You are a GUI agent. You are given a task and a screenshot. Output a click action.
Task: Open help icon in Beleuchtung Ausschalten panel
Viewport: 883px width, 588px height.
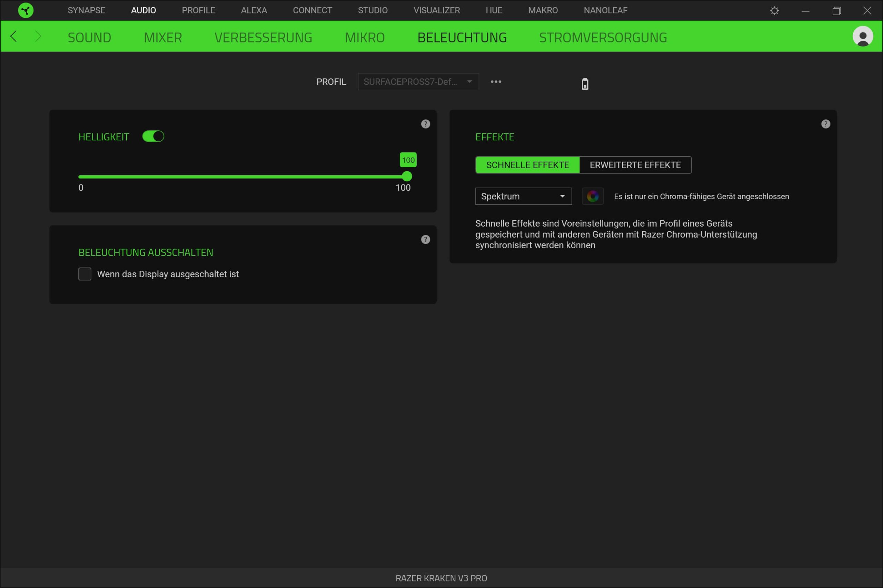click(425, 240)
